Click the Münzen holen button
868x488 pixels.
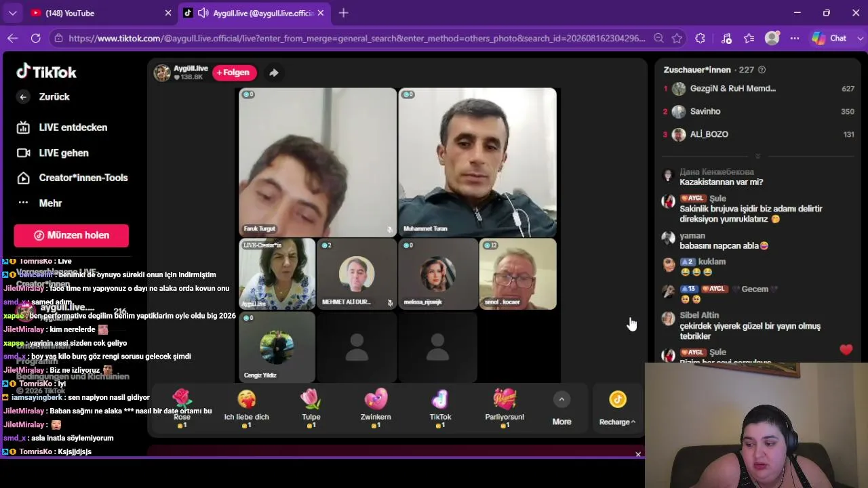pyautogui.click(x=71, y=235)
